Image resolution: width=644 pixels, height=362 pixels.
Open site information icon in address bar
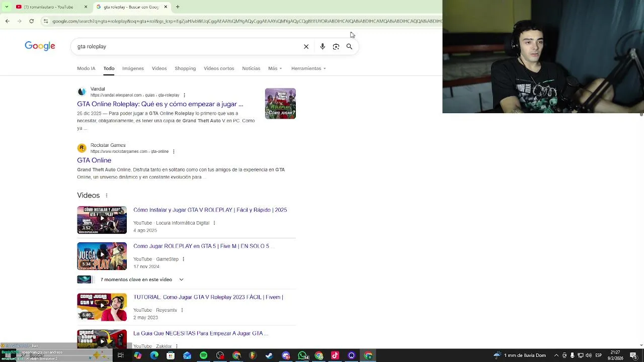point(46,21)
